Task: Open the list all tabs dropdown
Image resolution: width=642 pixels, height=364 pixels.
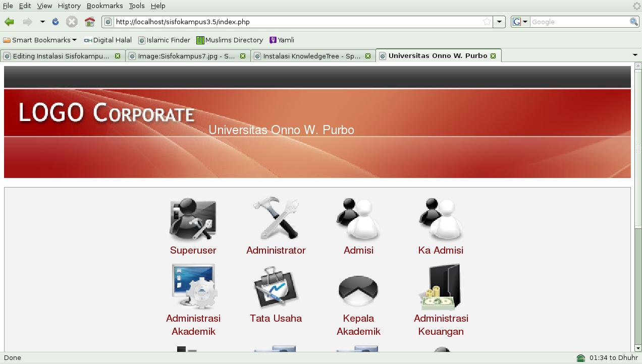Action: pos(635,55)
